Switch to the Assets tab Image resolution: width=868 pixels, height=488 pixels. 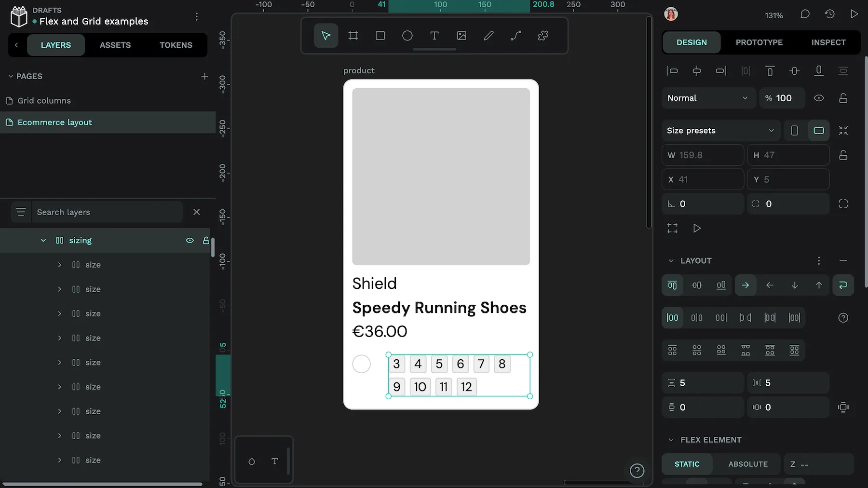[115, 45]
